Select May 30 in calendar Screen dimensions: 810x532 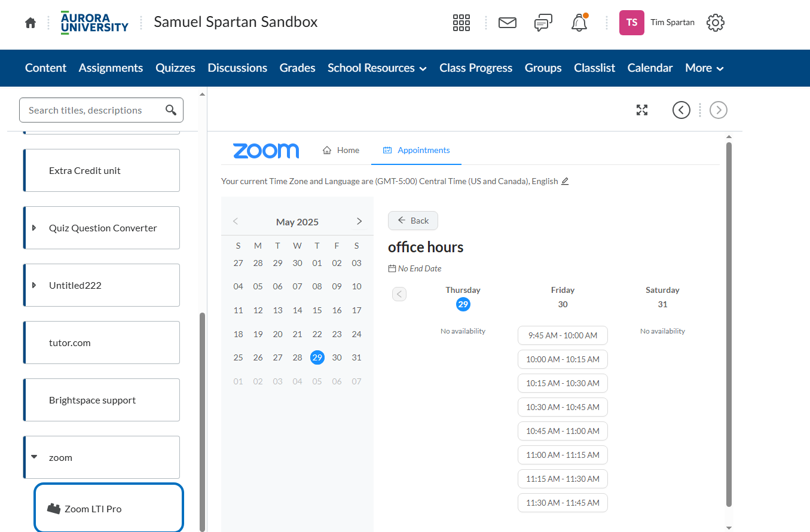[x=337, y=357]
